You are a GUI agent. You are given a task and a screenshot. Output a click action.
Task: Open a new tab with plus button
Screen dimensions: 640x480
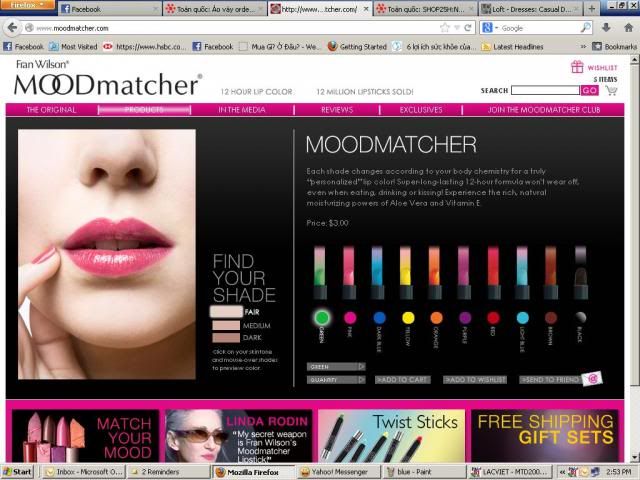pyautogui.click(x=592, y=8)
